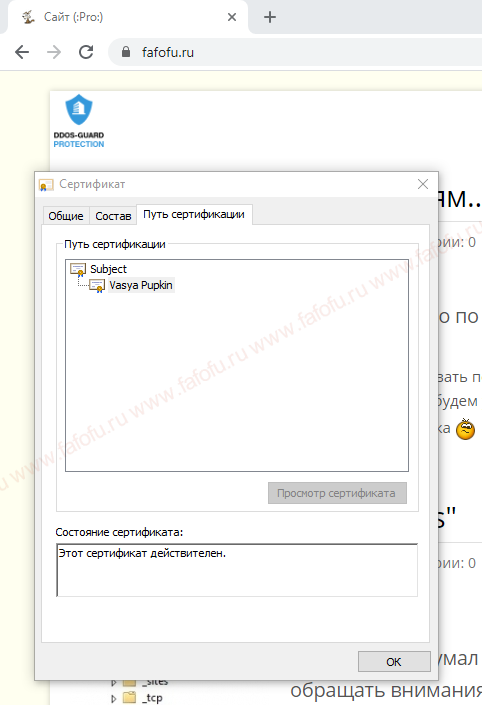Select Subject in certification path tree
The height and width of the screenshot is (705, 482).
[108, 269]
